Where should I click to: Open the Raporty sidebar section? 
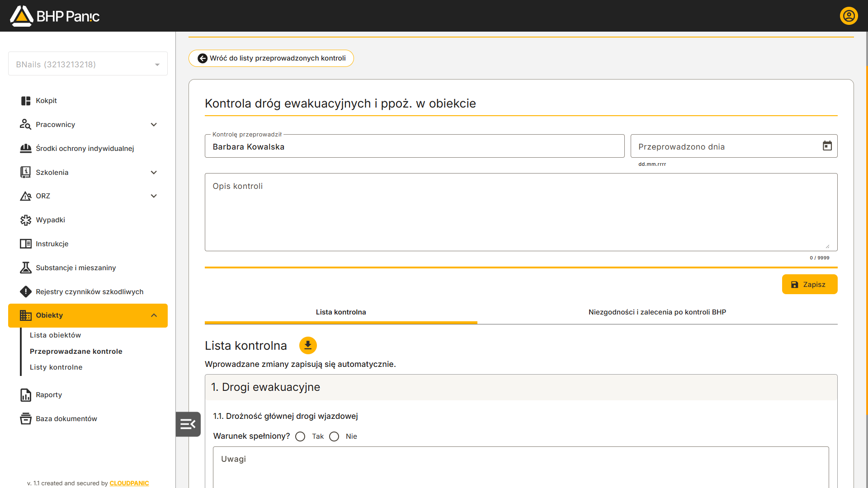(88, 395)
